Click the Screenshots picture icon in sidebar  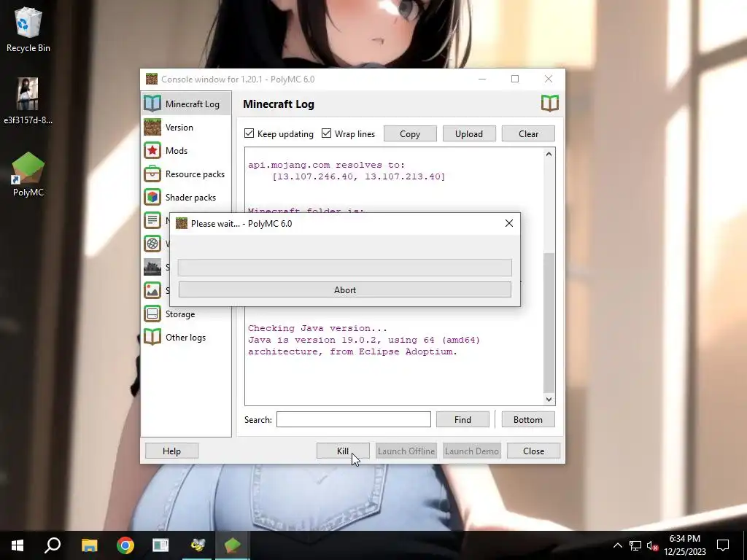point(152,290)
